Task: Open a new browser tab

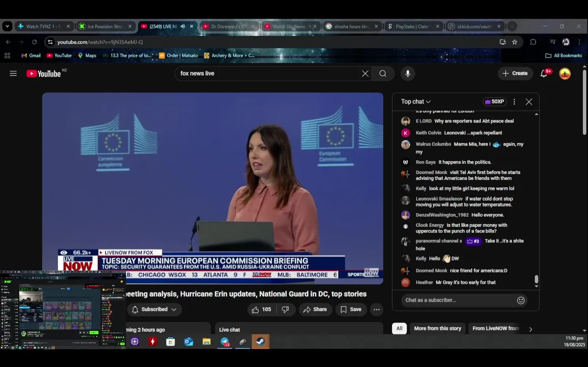Action: [x=512, y=27]
